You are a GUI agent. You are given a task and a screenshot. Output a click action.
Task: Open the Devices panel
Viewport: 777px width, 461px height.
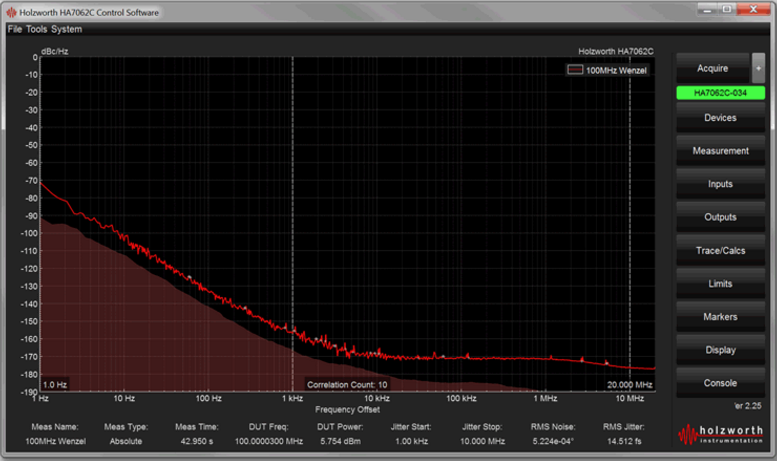pos(720,118)
